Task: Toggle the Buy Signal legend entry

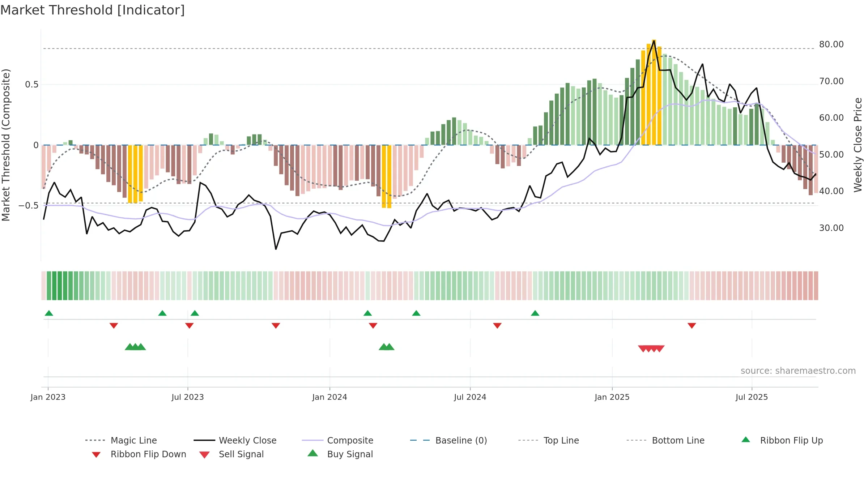Action: pyautogui.click(x=340, y=454)
